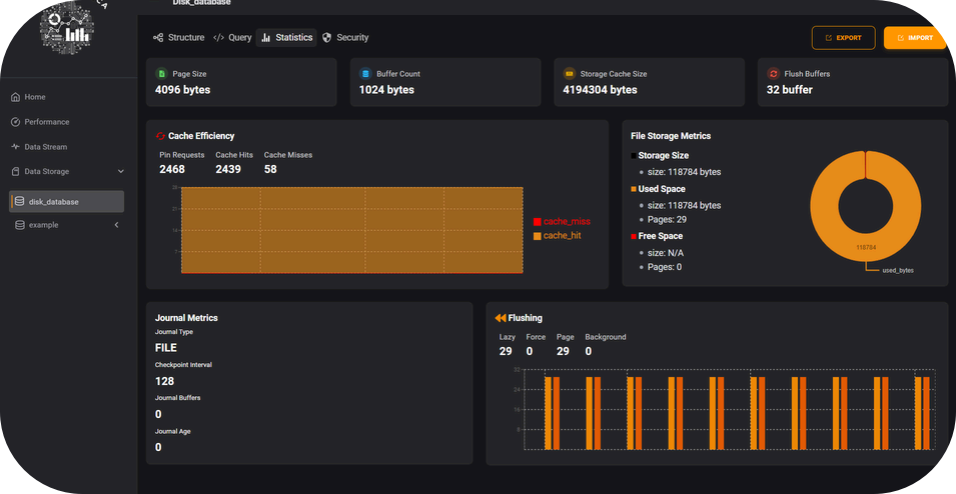Click Cache Hits value 2439

point(228,169)
